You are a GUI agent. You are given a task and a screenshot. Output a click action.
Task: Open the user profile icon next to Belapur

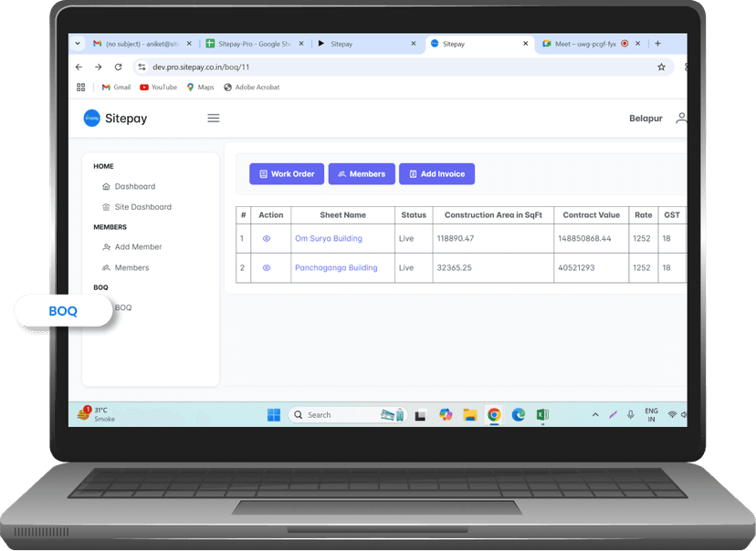pos(680,119)
